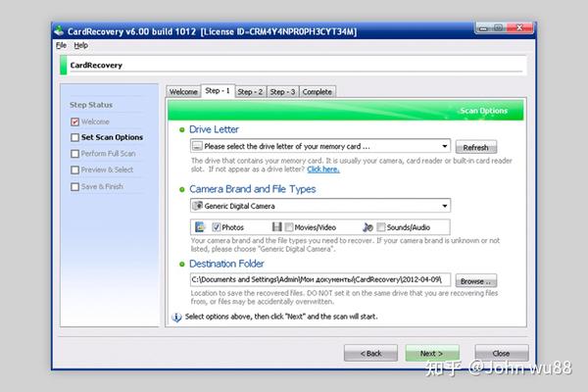This screenshot has height=392, width=588.
Task: Click the Destination Folder heading
Action: pos(226,264)
